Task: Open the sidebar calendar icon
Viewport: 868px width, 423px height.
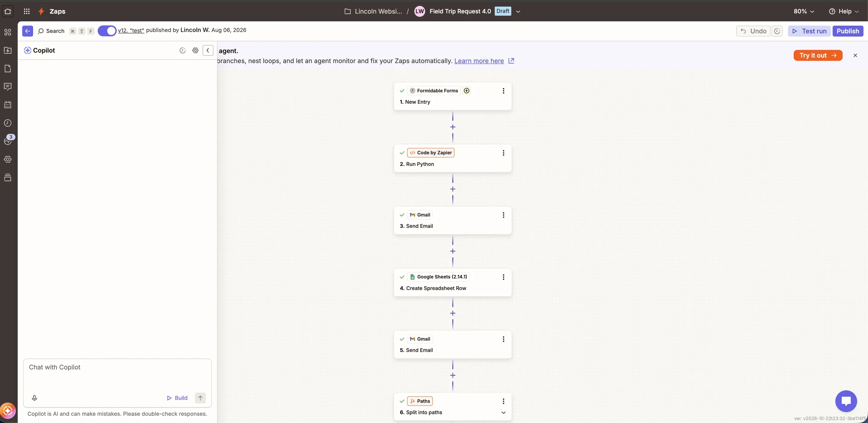Action: (8, 105)
